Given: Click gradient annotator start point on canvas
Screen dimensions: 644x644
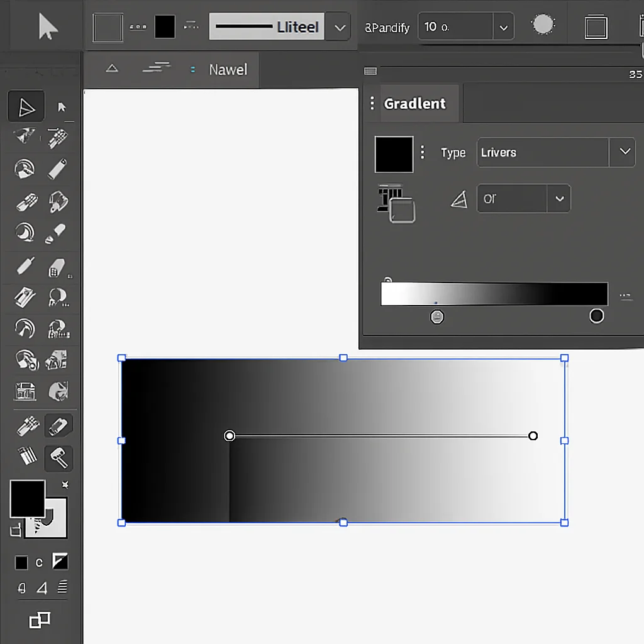Looking at the screenshot, I should tap(230, 435).
